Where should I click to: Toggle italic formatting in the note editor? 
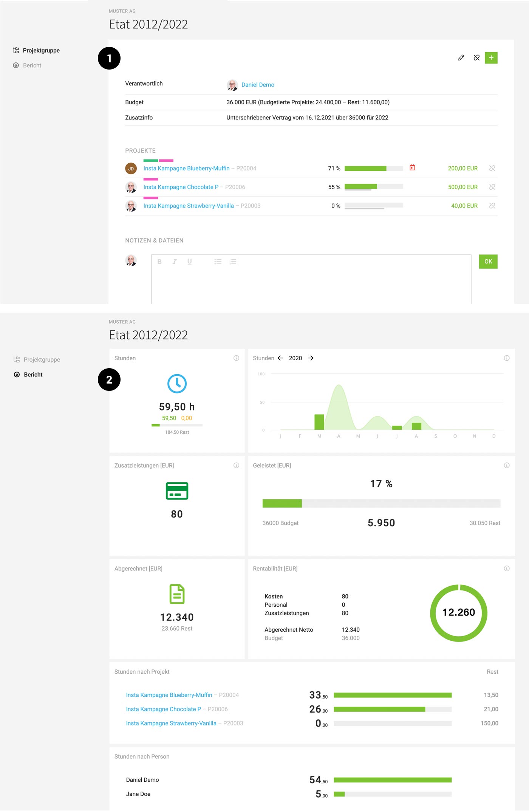click(175, 262)
